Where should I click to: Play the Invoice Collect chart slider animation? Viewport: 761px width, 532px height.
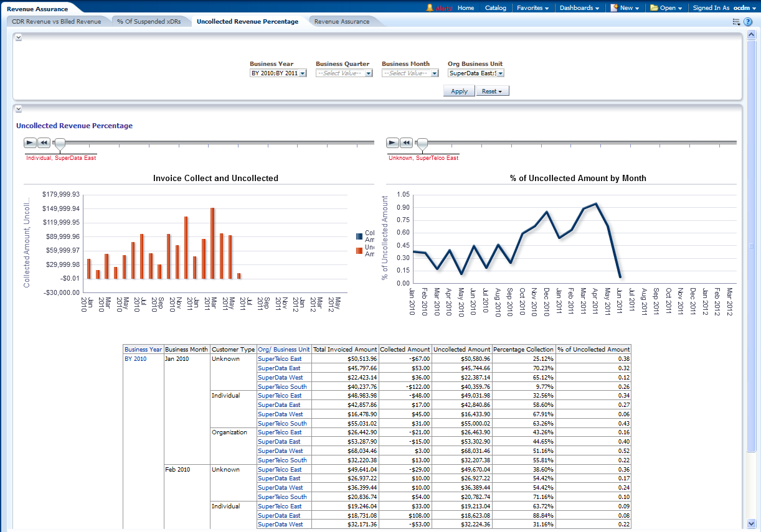30,142
